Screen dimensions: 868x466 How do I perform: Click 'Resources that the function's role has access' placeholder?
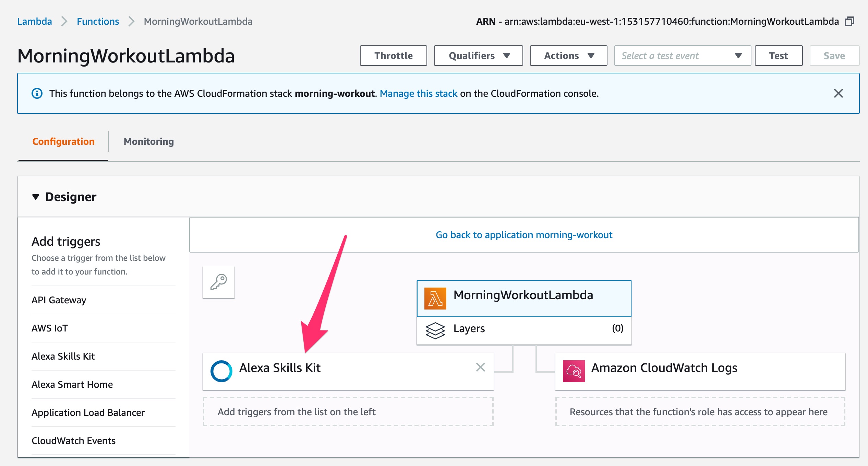[700, 412]
